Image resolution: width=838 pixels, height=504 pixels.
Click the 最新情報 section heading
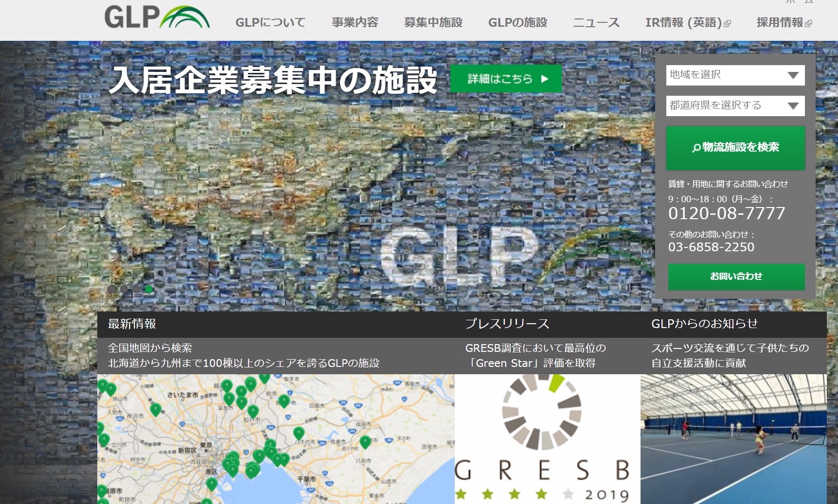(132, 324)
